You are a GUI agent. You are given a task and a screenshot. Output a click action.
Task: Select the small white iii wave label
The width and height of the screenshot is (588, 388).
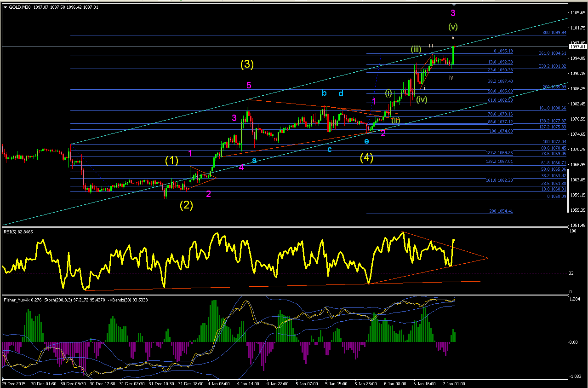pyautogui.click(x=431, y=45)
